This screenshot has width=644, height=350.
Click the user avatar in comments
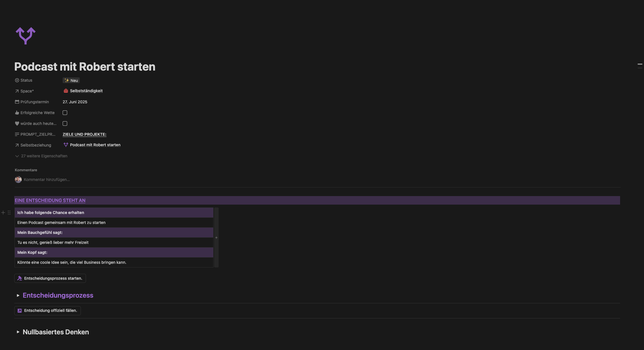click(x=18, y=180)
